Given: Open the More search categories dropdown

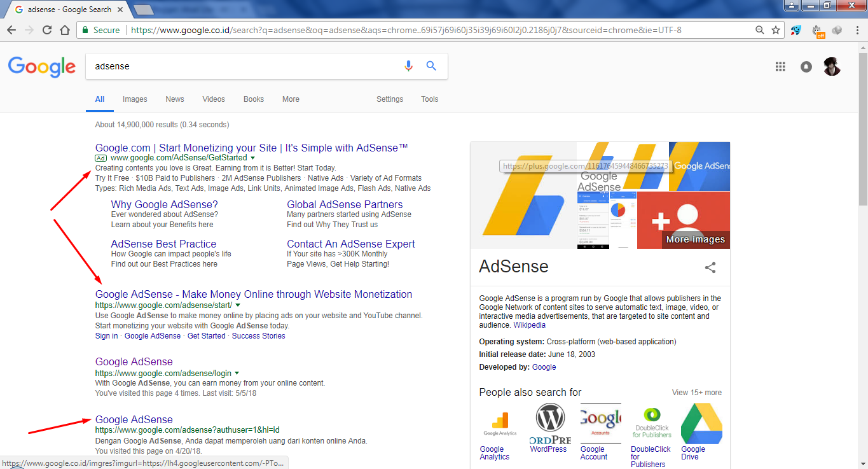Looking at the screenshot, I should click(291, 99).
